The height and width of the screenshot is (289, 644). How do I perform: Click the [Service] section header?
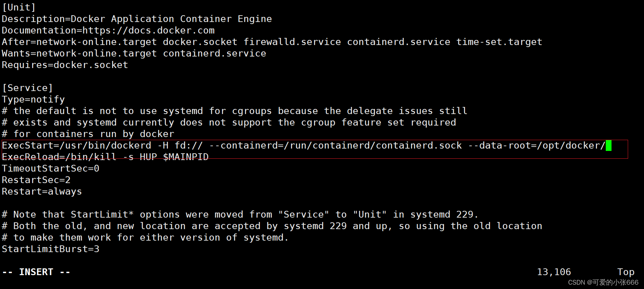pyautogui.click(x=27, y=88)
